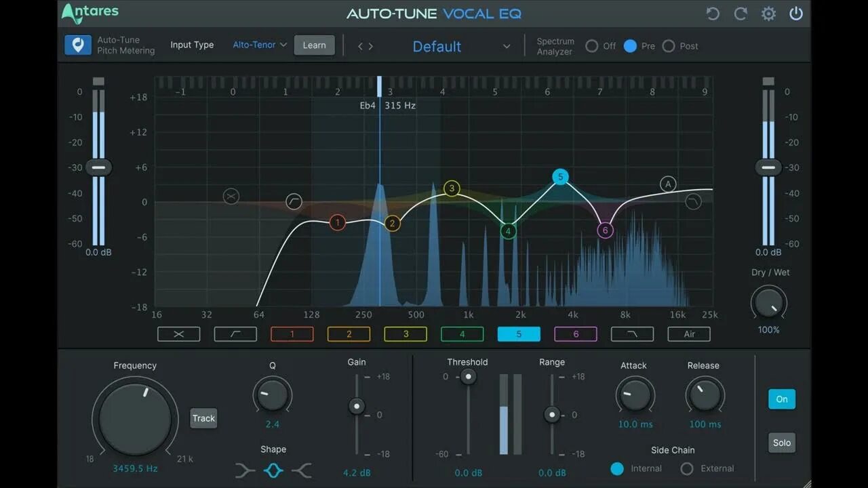Select band 2 tab

tap(349, 334)
